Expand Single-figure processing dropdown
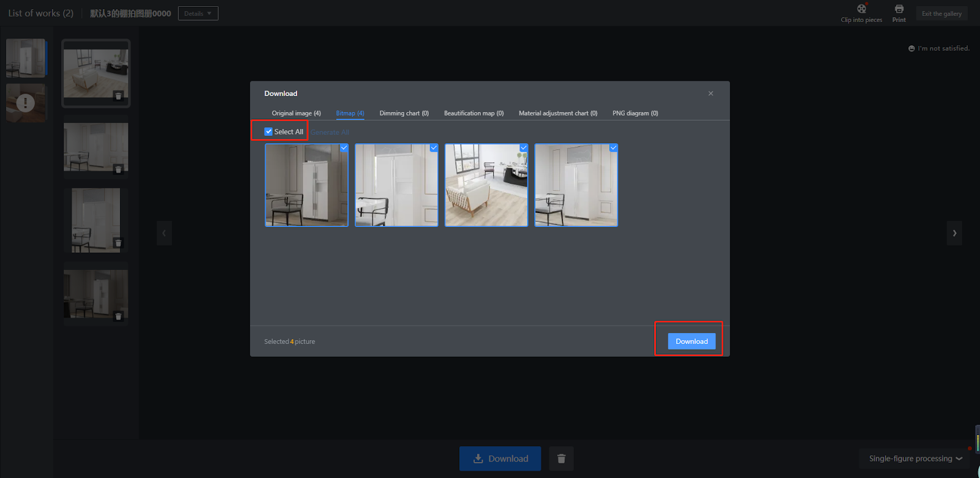 [915, 458]
